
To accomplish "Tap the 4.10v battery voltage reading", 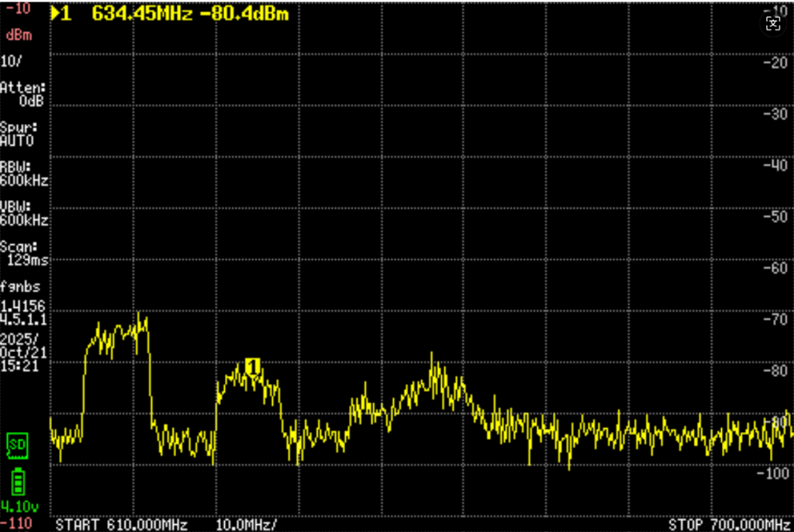I will click(x=17, y=507).
